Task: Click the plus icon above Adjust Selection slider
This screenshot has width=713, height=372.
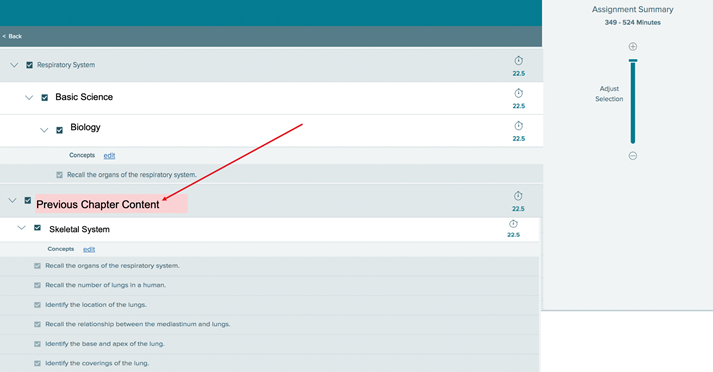Action: tap(633, 46)
